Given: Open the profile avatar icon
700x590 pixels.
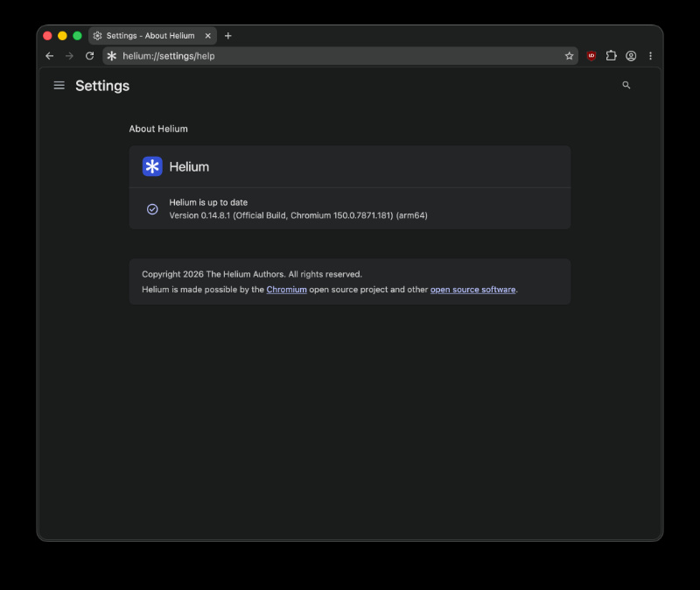Looking at the screenshot, I should [631, 56].
